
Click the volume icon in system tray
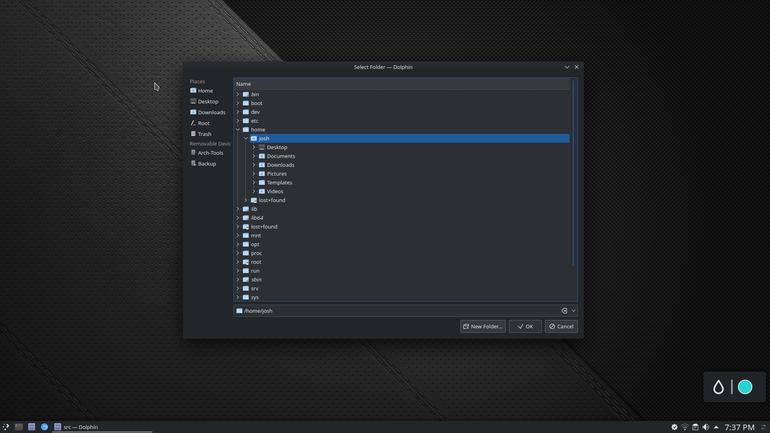pos(706,427)
